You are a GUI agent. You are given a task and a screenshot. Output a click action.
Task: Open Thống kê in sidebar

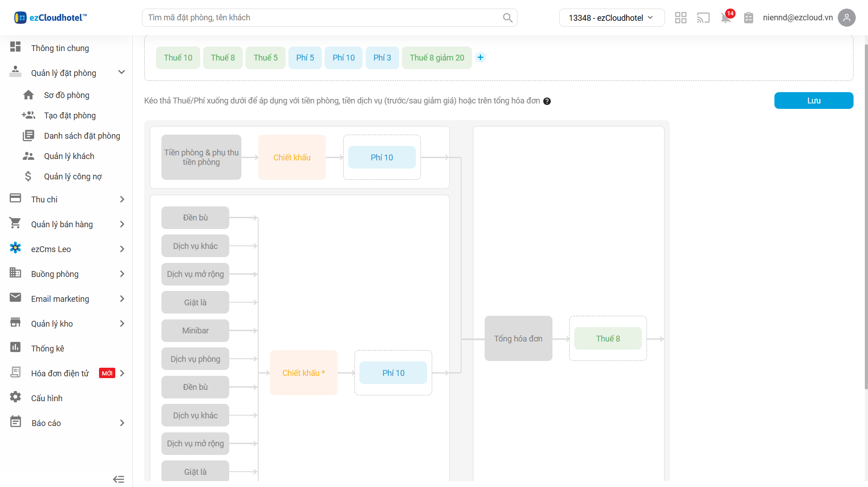coord(47,348)
